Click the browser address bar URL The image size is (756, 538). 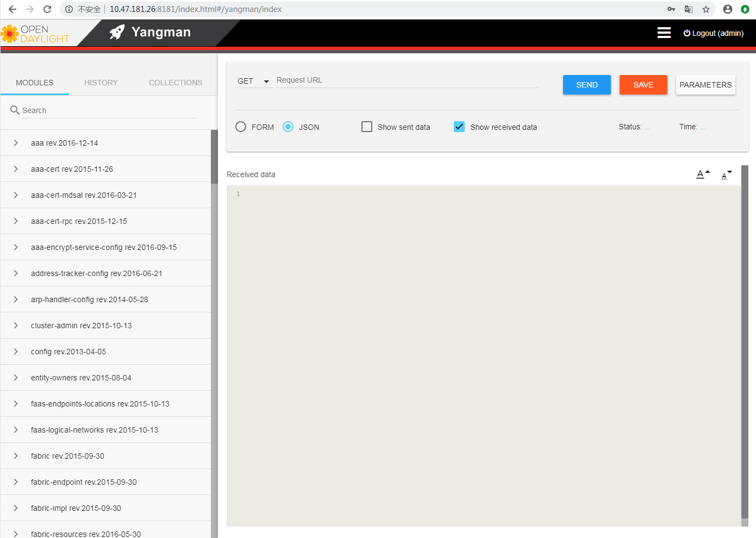(196, 9)
